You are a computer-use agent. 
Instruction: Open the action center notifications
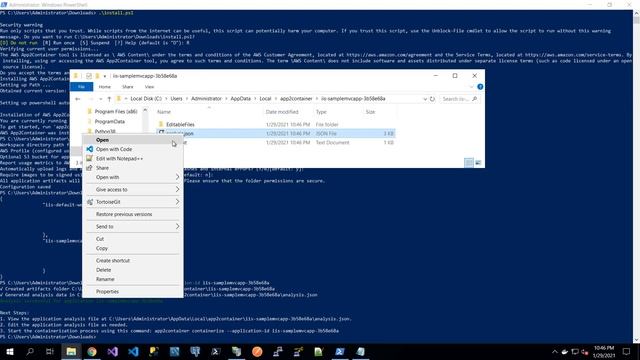point(627,352)
